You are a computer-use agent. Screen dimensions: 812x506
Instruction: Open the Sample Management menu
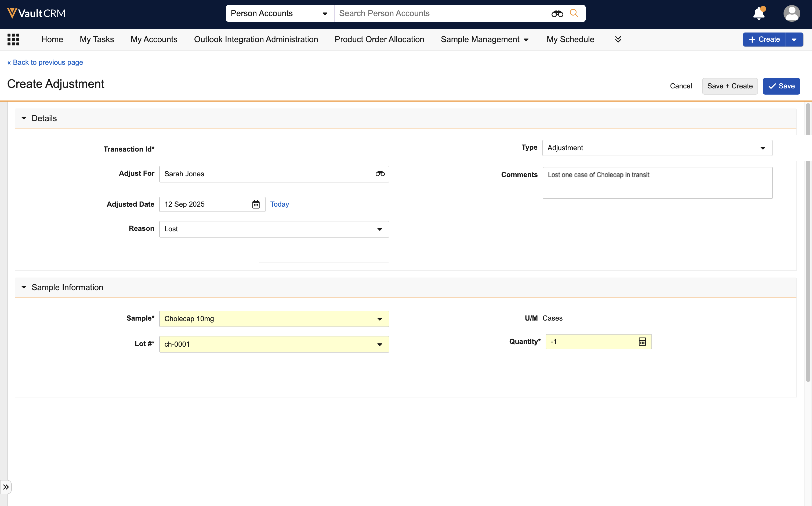point(484,40)
